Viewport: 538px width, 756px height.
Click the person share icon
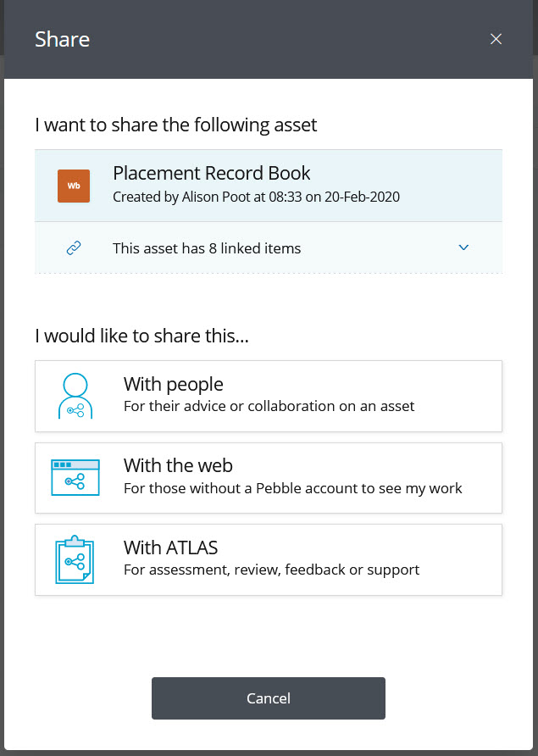[75, 396]
